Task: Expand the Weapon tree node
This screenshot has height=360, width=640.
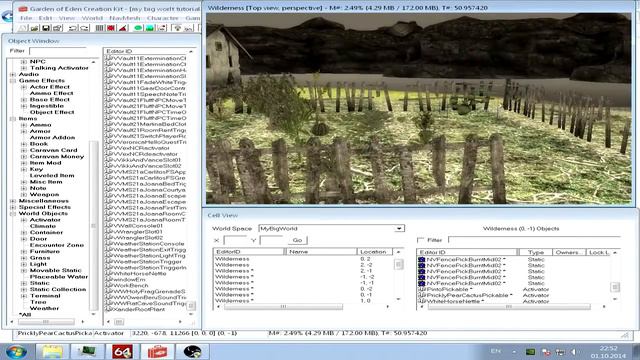Action: pos(24,195)
